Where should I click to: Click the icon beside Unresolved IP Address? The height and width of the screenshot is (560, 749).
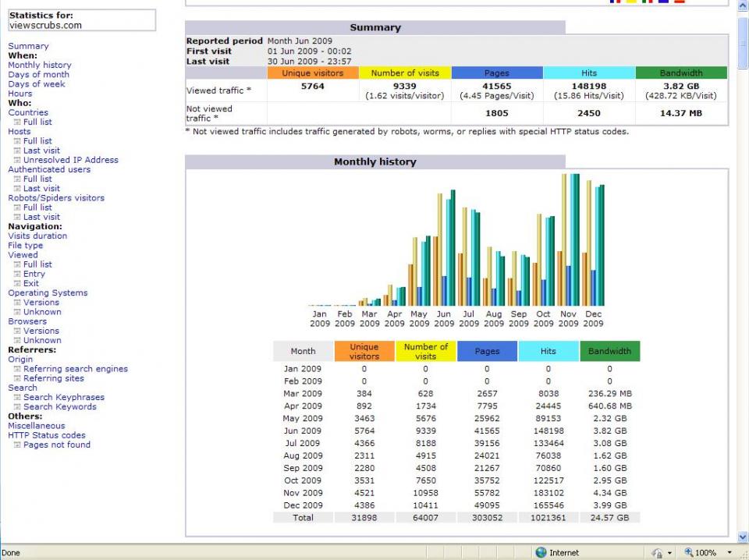17,161
